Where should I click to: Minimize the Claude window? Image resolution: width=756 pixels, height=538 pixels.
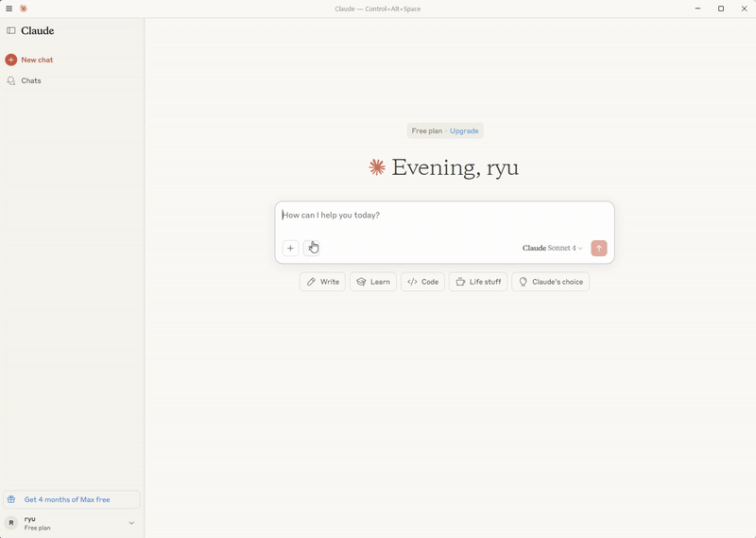coord(697,9)
